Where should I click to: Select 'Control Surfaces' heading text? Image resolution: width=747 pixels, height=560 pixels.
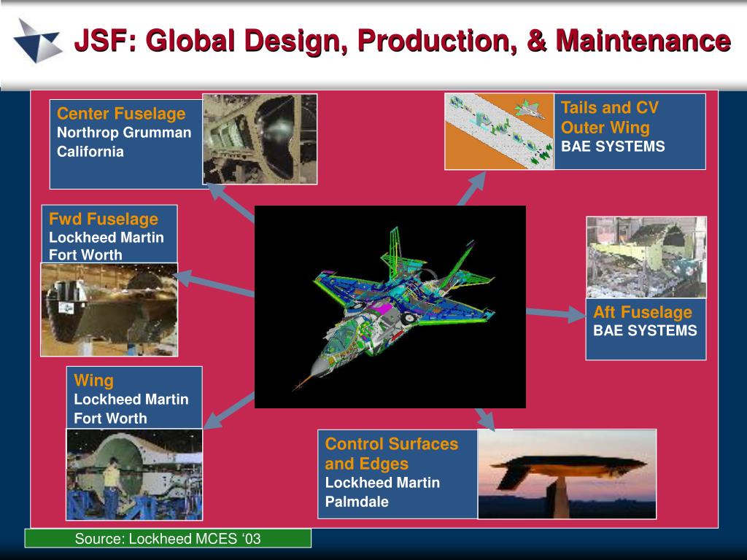(392, 444)
